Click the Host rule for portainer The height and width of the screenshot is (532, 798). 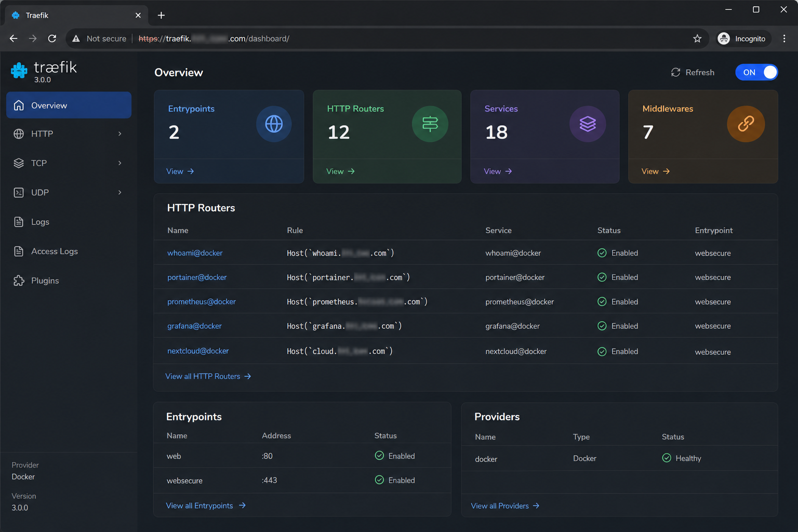click(x=349, y=277)
